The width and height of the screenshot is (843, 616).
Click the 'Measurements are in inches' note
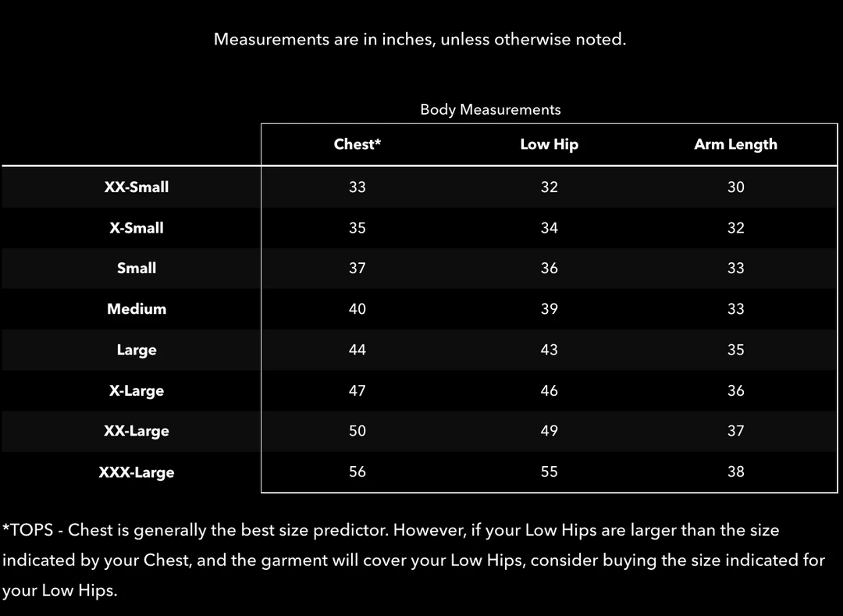[420, 39]
